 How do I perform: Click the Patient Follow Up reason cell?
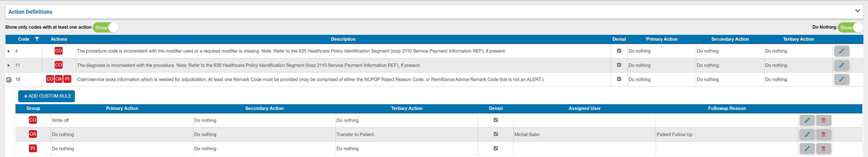point(674,134)
